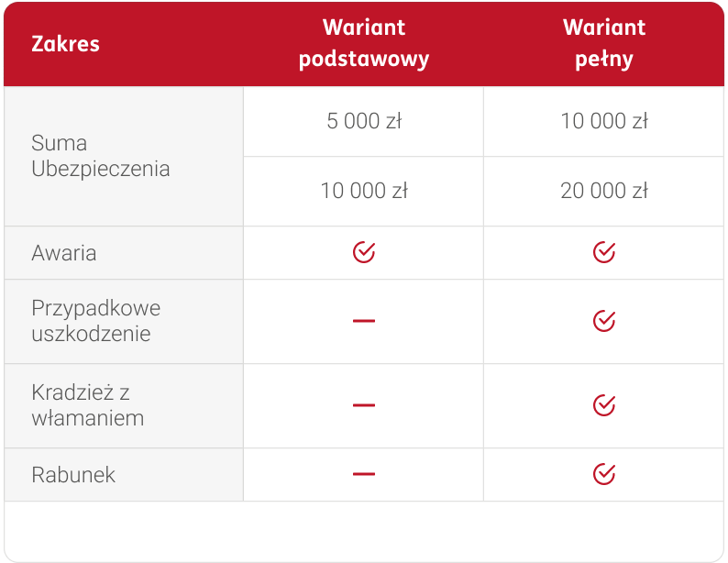
Task: Click the Przypadkowe uszkodzenie checkmark in Wariant pełny
Action: click(603, 320)
